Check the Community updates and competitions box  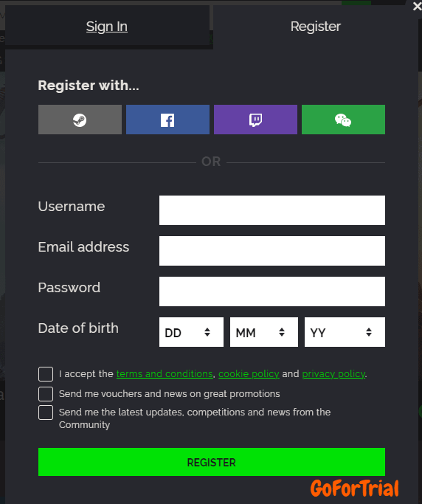click(x=46, y=412)
